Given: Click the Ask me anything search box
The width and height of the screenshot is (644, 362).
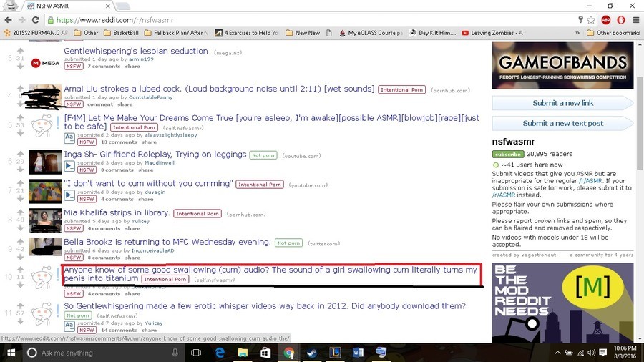Looking at the screenshot, I should click(100, 353).
